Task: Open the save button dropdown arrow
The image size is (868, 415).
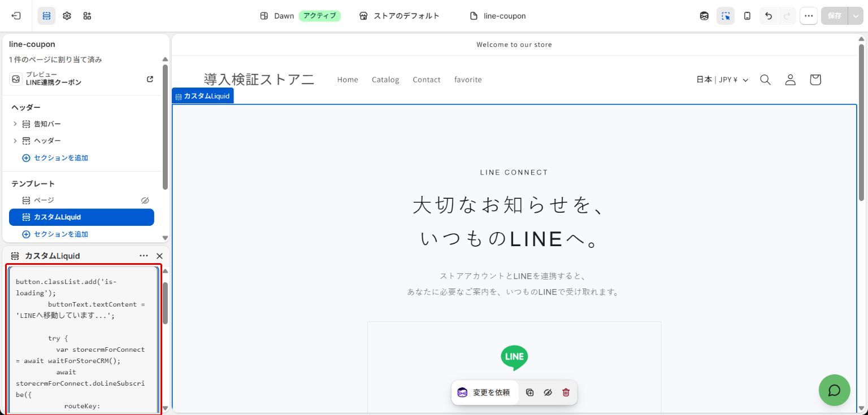Action: tap(856, 16)
